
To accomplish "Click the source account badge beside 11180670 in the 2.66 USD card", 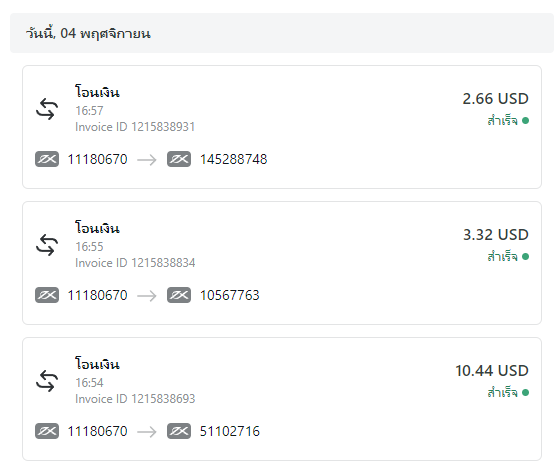I will (47, 159).
